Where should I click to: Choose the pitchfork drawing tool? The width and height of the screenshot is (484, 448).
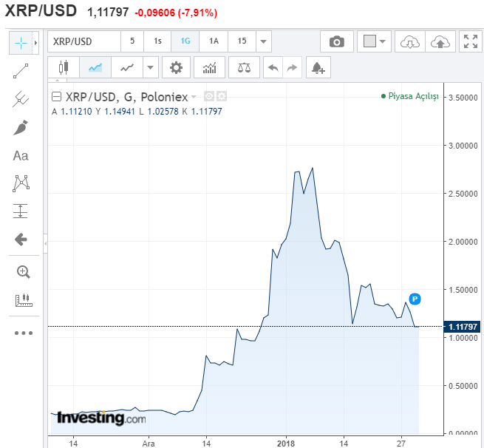pos(21,99)
